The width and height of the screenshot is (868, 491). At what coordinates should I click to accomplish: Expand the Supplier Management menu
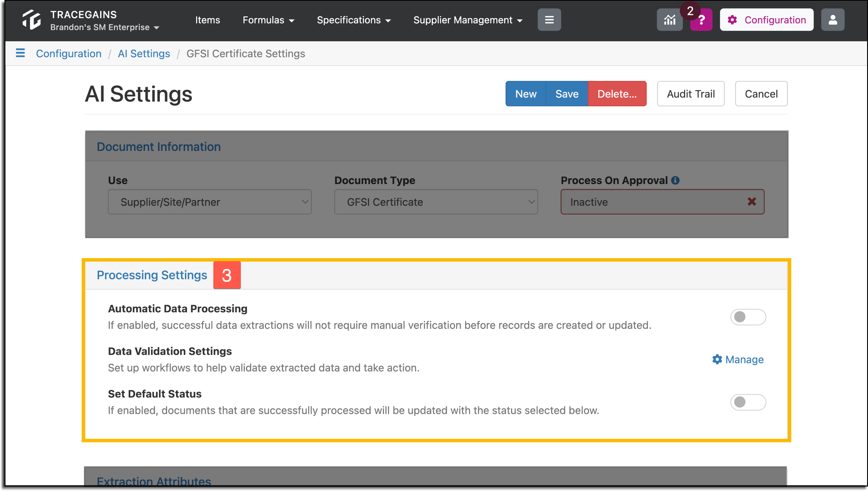tap(468, 20)
